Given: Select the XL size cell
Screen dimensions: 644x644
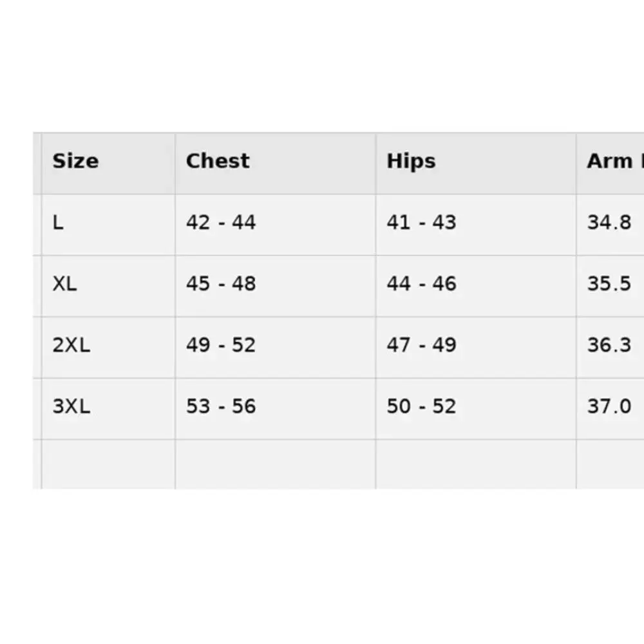Looking at the screenshot, I should [x=64, y=284].
